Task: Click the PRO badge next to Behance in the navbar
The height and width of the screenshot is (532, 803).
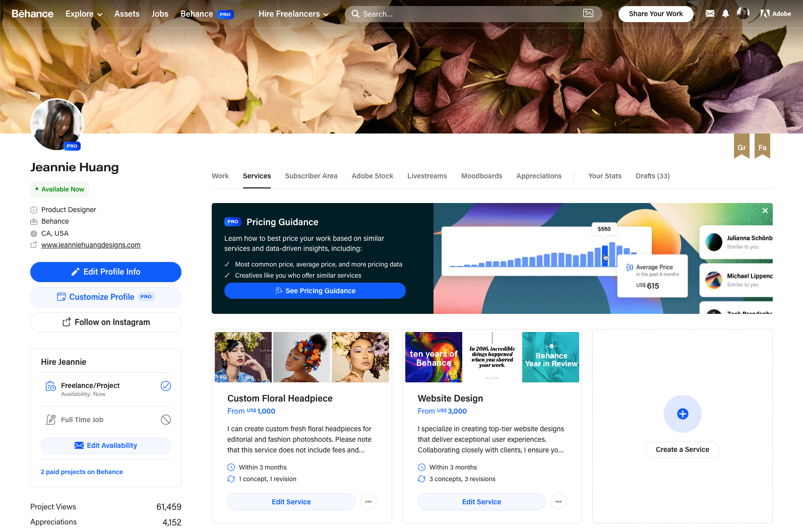Action: pos(225,14)
